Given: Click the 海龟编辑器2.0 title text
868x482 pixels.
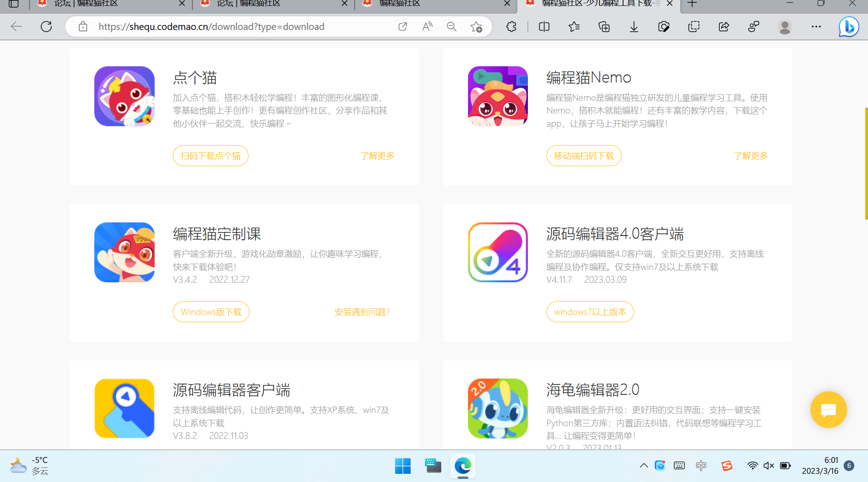Looking at the screenshot, I should click(593, 390).
